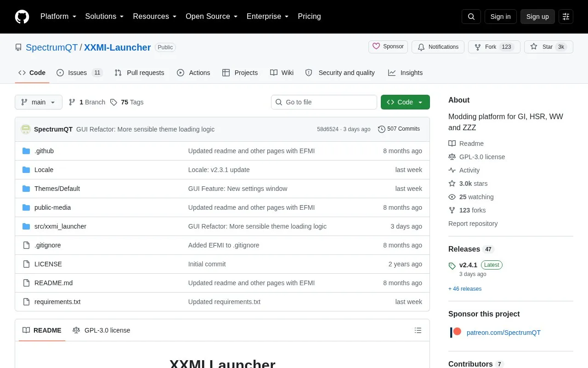
Task: Switch to the Issues tab
Action: tap(79, 73)
